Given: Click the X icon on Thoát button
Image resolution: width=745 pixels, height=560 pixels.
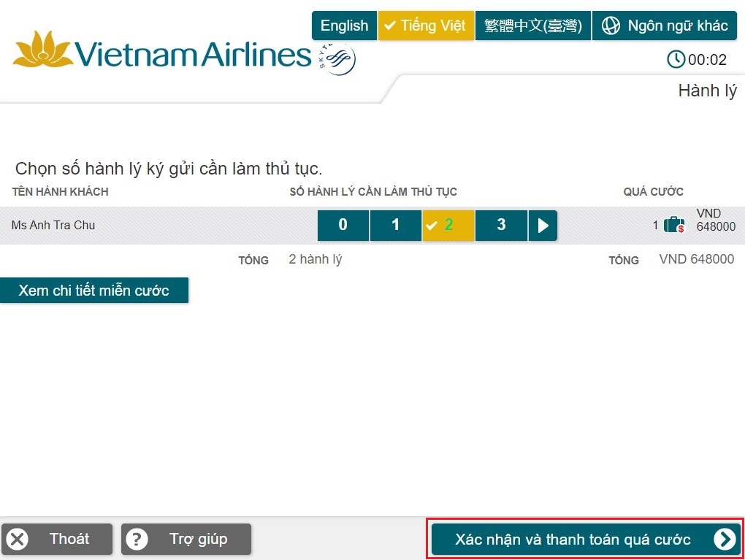Looking at the screenshot, I should pos(18,540).
